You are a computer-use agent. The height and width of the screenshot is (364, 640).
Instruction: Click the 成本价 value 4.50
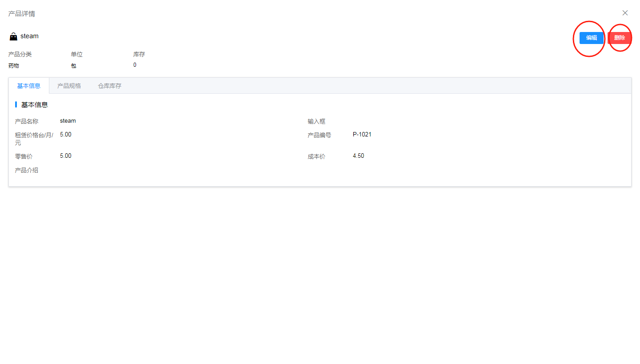pos(358,156)
